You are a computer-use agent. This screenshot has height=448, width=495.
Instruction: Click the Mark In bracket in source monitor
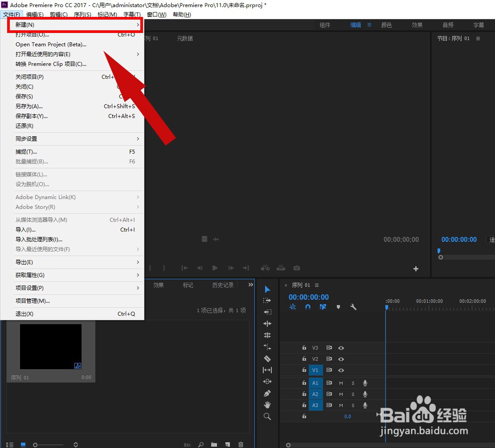point(150,268)
